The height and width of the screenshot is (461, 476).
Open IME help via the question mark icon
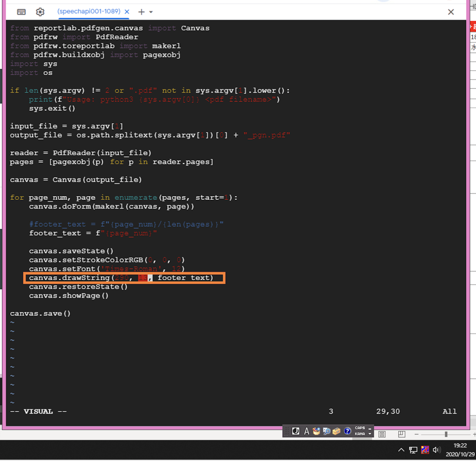(x=347, y=431)
